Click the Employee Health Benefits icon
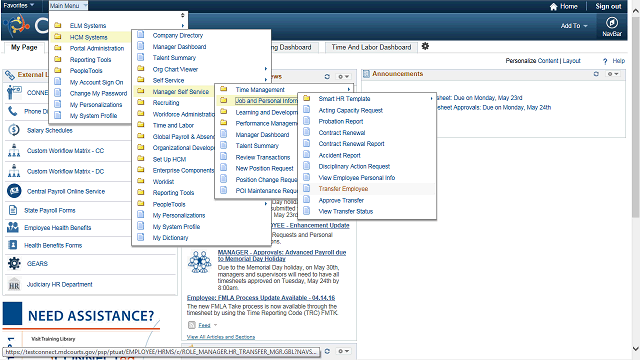640x360 pixels. tap(13, 227)
